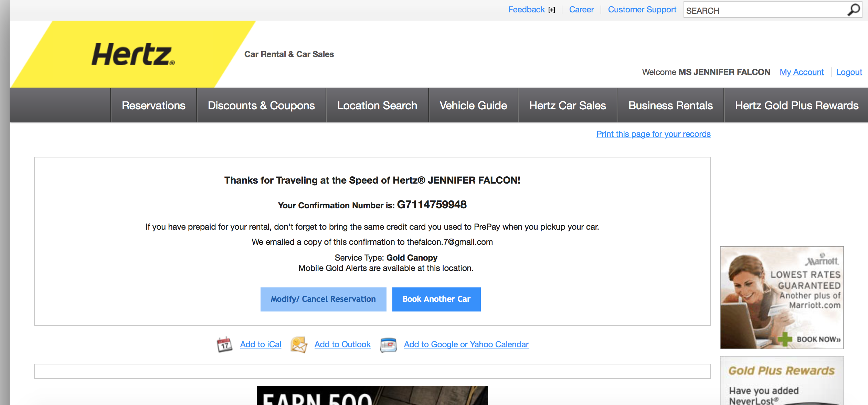
Task: Open the Feedback link
Action: click(x=526, y=10)
